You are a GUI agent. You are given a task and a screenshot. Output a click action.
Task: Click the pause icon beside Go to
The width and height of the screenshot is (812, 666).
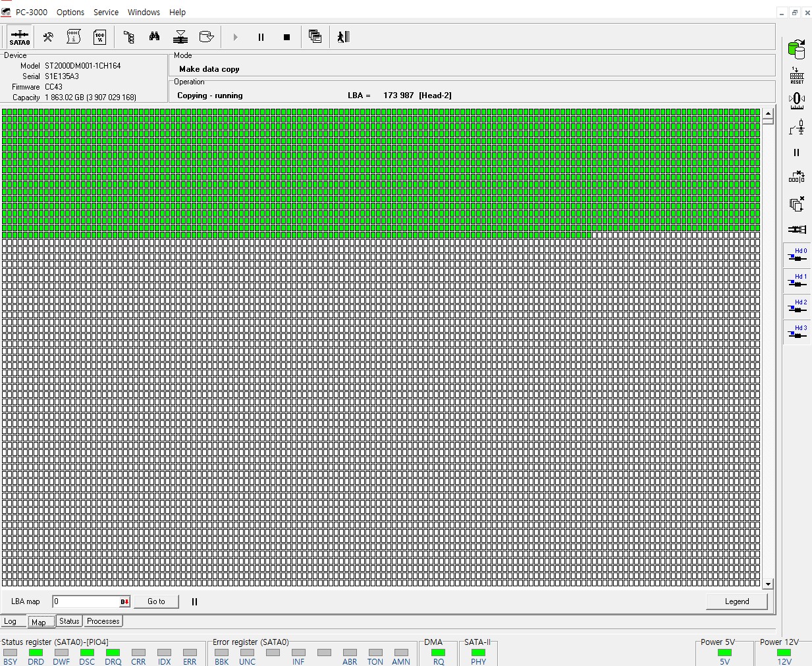[194, 601]
